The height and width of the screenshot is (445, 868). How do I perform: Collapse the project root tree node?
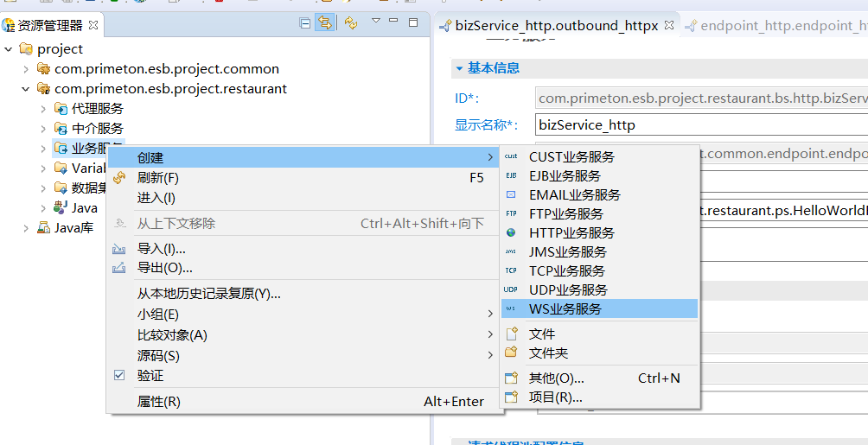tap(9, 49)
